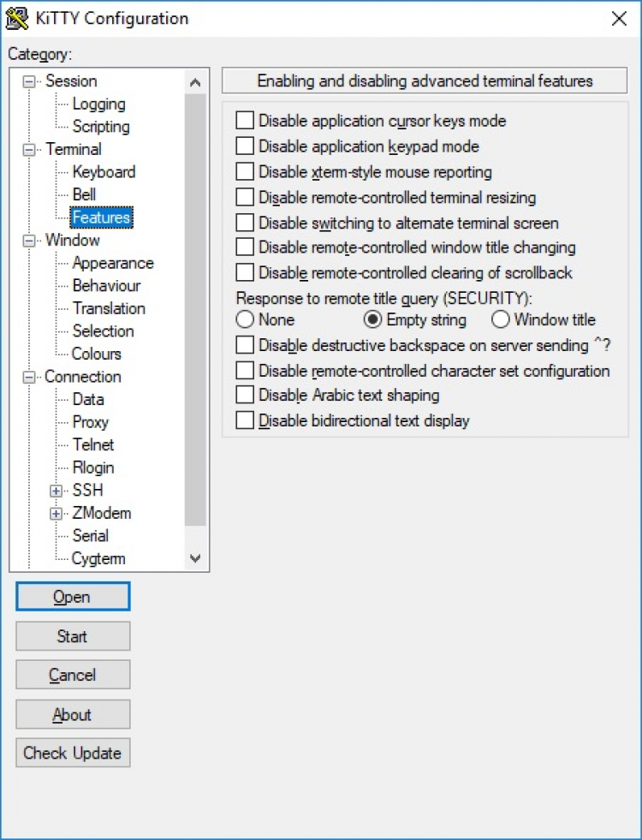Select the highlighted Features category

pos(101,217)
